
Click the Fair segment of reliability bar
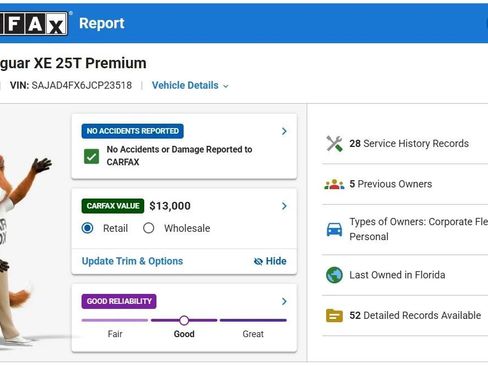[x=115, y=320]
